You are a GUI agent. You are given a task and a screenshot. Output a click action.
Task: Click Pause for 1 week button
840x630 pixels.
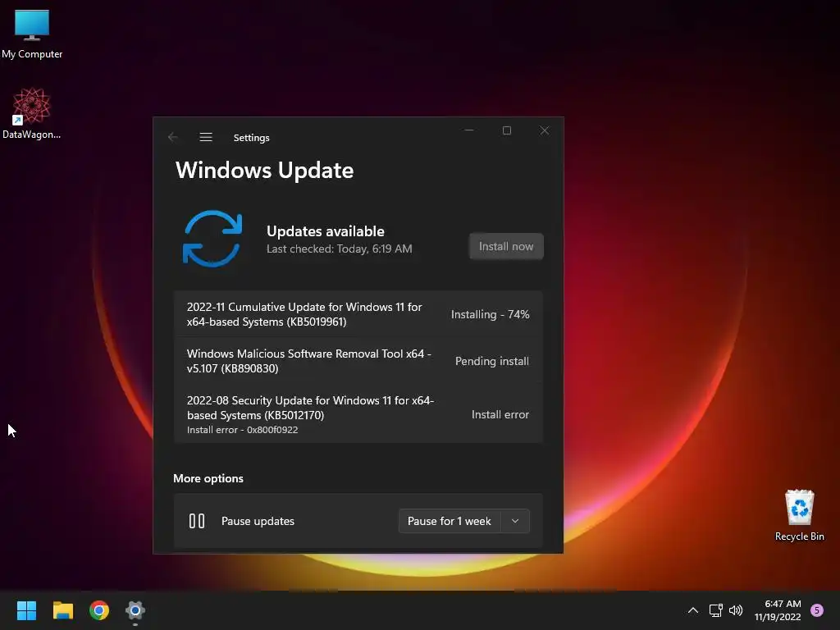tap(450, 521)
